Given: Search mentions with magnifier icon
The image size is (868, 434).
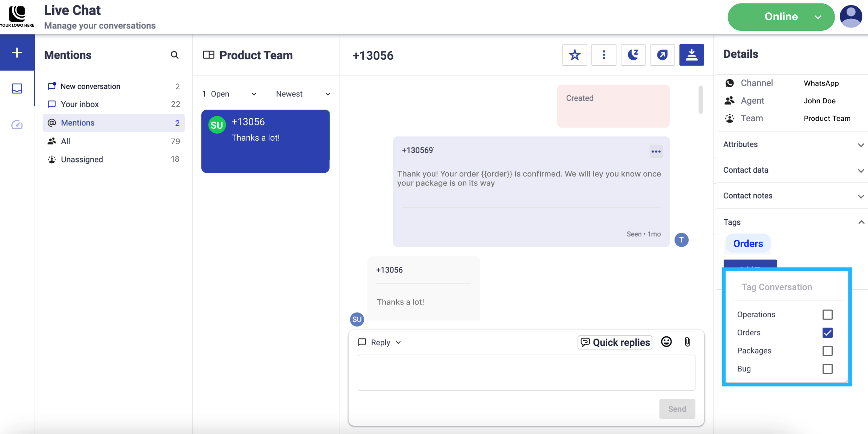Looking at the screenshot, I should tap(174, 55).
